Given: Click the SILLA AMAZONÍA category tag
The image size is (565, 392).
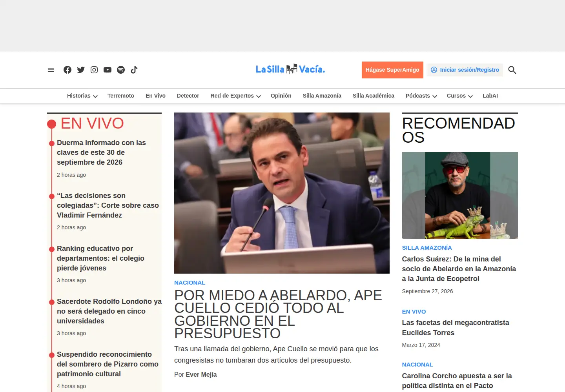Looking at the screenshot, I should [x=427, y=248].
